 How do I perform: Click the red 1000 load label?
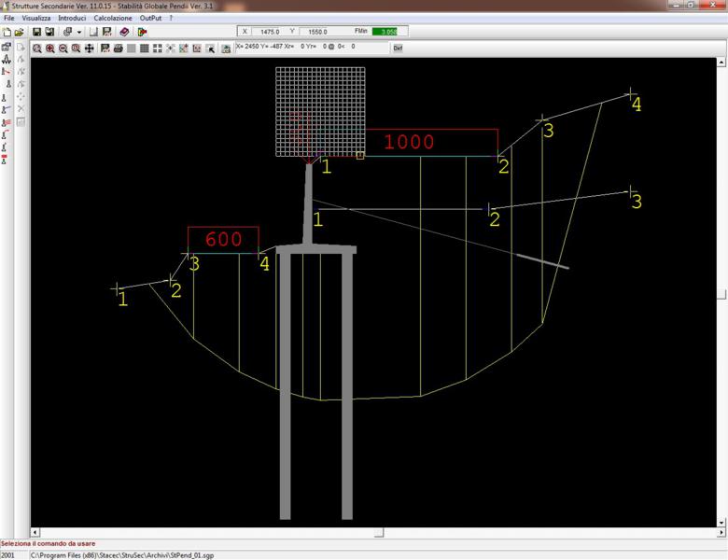pyautogui.click(x=409, y=142)
